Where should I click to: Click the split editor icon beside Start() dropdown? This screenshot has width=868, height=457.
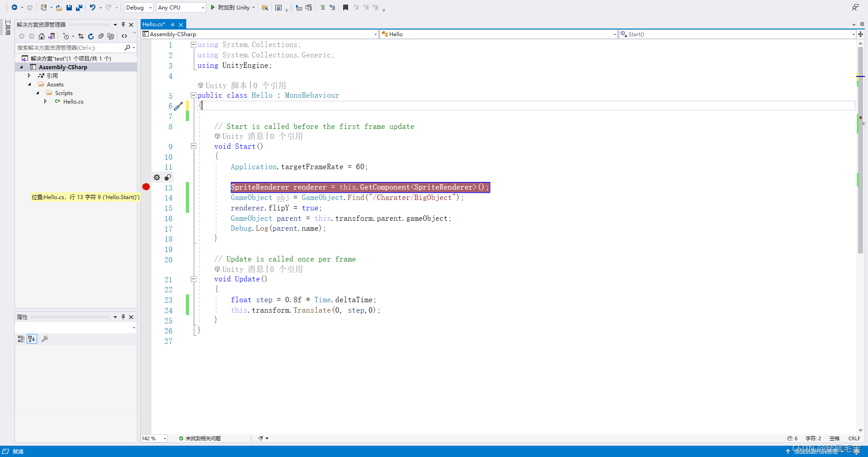pyautogui.click(x=861, y=34)
